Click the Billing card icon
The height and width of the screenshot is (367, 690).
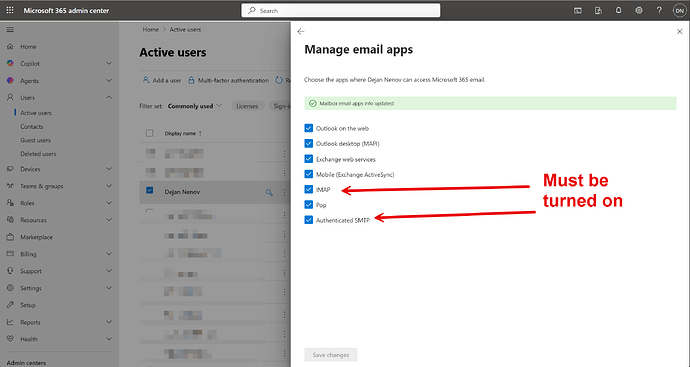10,254
